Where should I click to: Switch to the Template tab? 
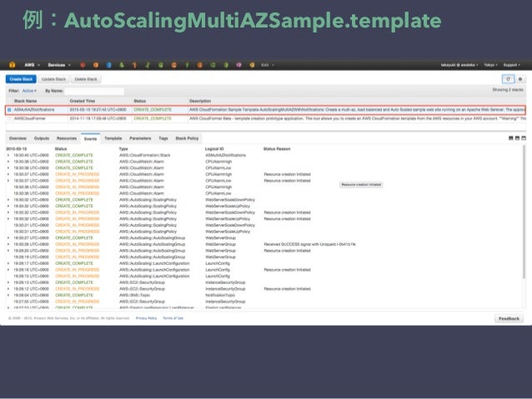click(x=113, y=138)
